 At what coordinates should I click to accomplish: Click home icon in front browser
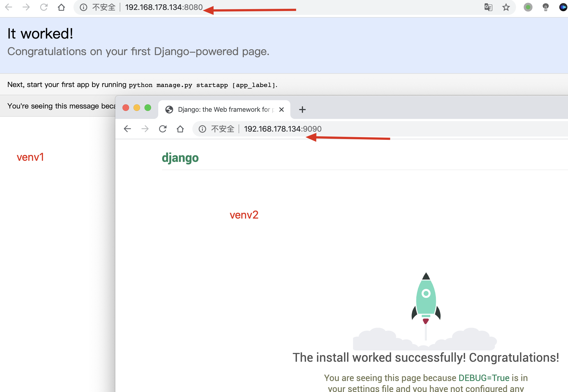(180, 129)
